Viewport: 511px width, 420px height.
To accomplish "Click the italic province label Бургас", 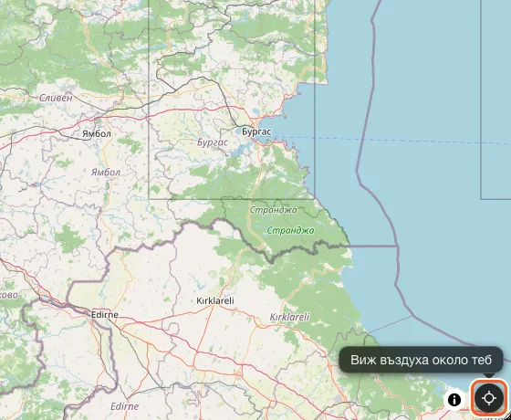I will click(x=213, y=142).
